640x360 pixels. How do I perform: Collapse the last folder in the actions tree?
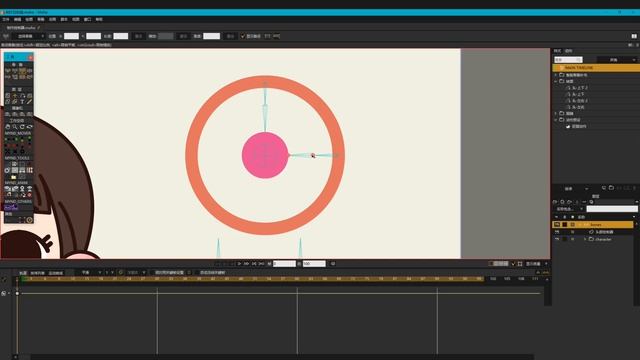(556, 120)
